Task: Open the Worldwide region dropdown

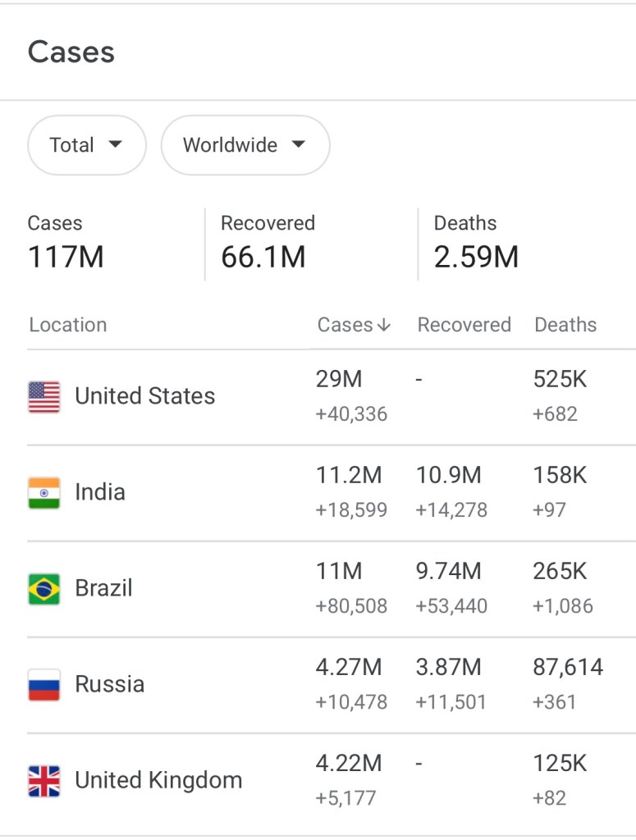Action: (x=245, y=145)
